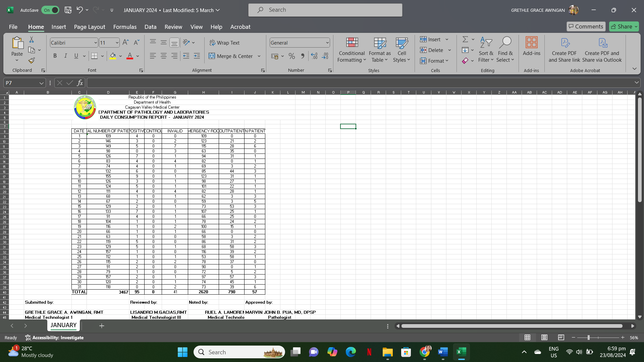The height and width of the screenshot is (362, 644).
Task: Click the Borders icon in Font group
Action: click(95, 56)
